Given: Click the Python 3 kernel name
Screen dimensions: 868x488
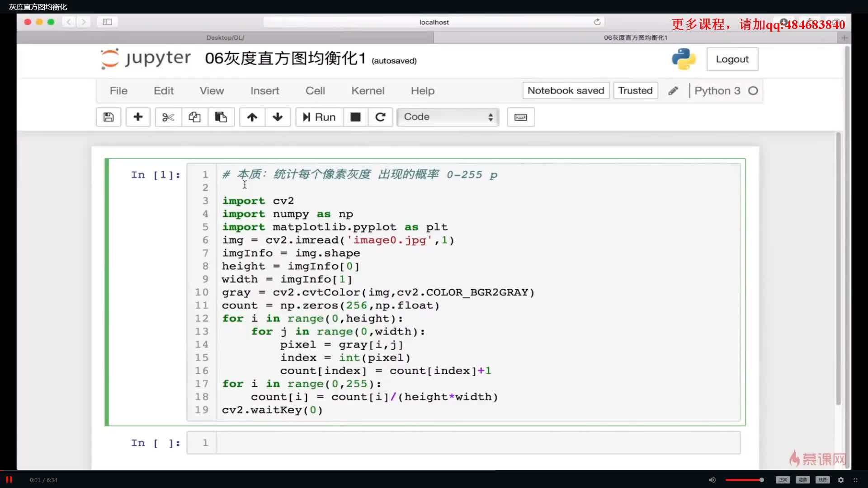Looking at the screenshot, I should point(717,91).
